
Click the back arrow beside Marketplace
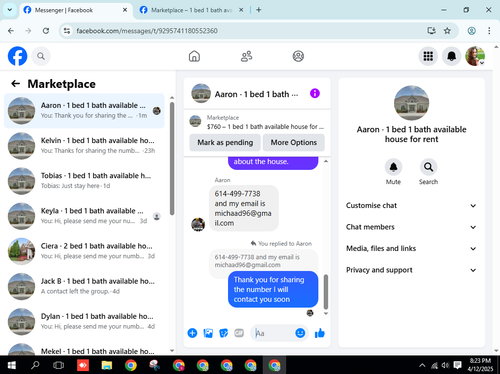tap(16, 84)
